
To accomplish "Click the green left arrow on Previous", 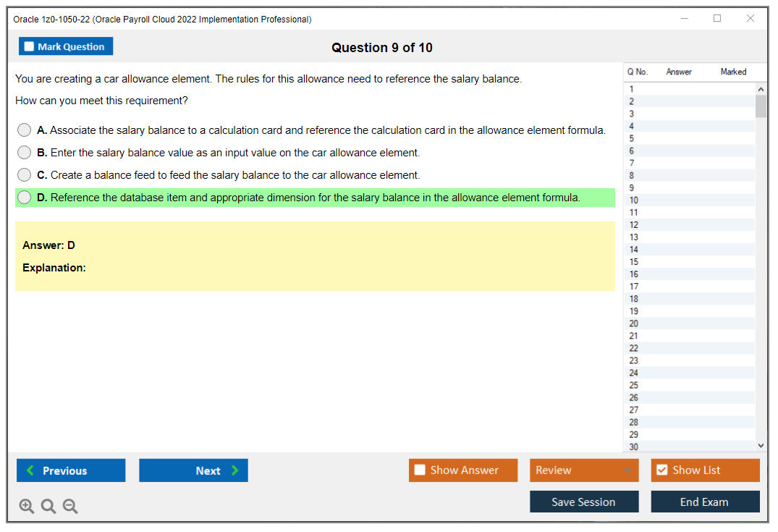I will (30, 470).
